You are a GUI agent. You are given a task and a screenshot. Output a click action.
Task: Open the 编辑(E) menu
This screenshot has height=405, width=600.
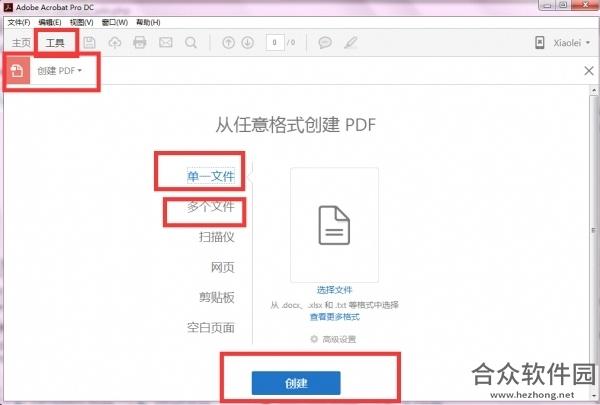click(x=50, y=22)
